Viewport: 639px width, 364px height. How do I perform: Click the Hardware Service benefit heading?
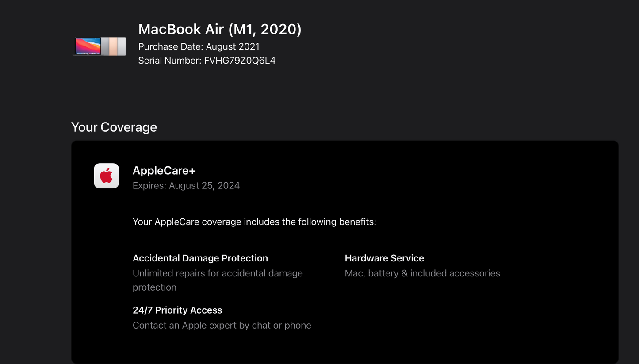(384, 258)
